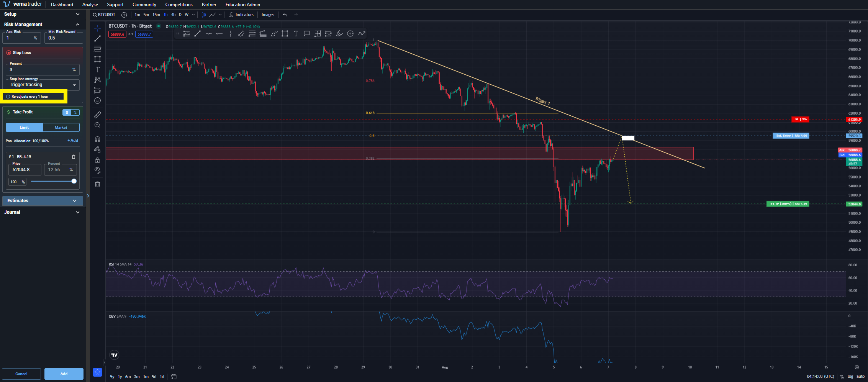Select the text tool in left toolbar
Image resolution: width=868 pixels, height=382 pixels.
97,69
